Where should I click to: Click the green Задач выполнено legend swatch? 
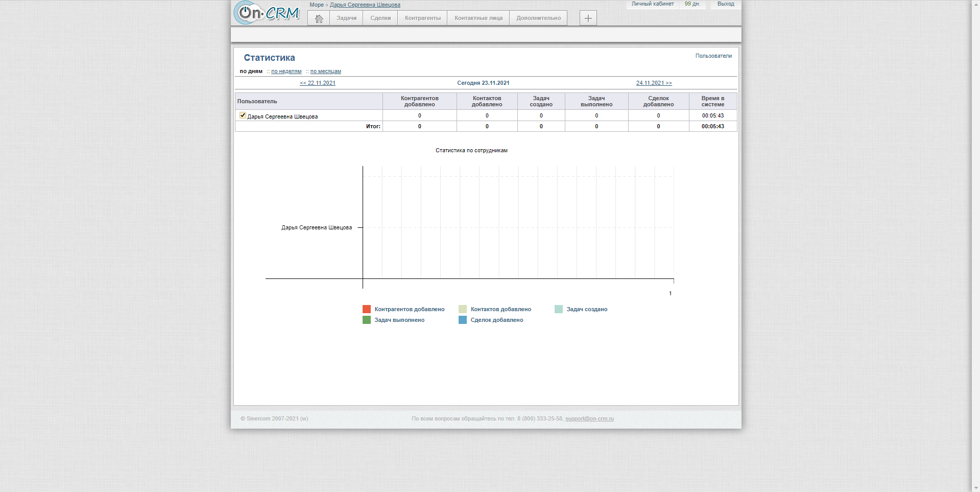click(367, 320)
